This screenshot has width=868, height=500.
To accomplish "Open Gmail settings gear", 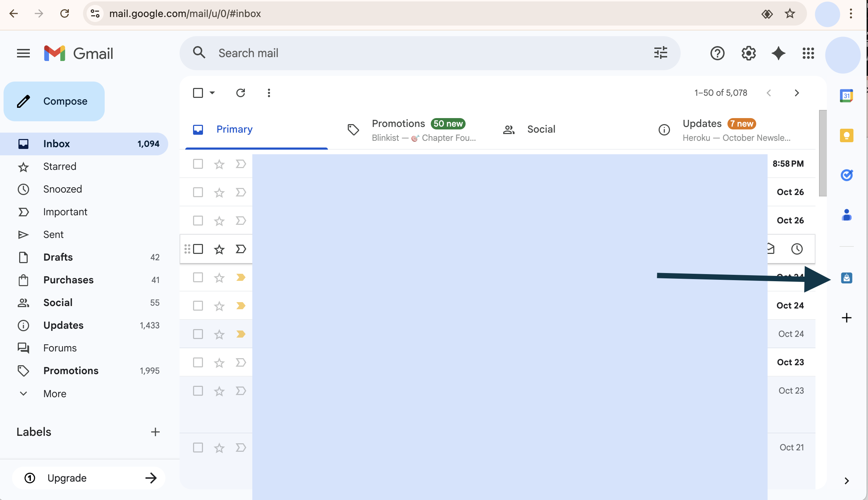I will (x=748, y=53).
